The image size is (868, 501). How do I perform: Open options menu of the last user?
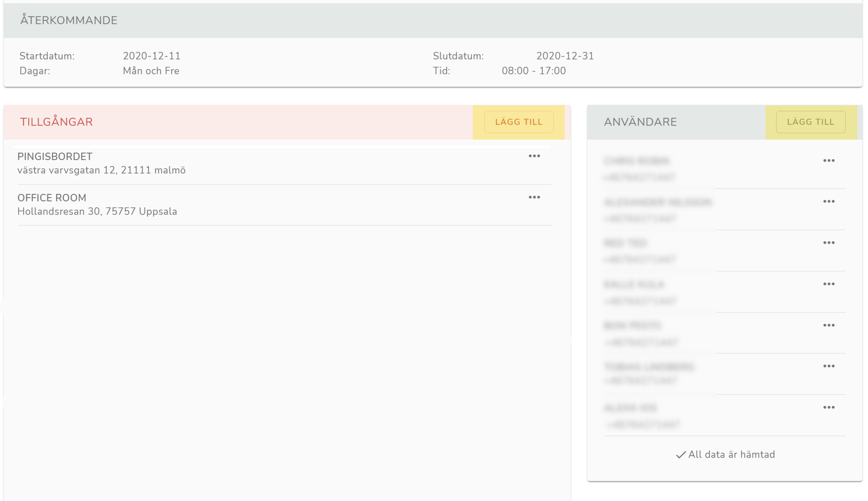coord(828,407)
